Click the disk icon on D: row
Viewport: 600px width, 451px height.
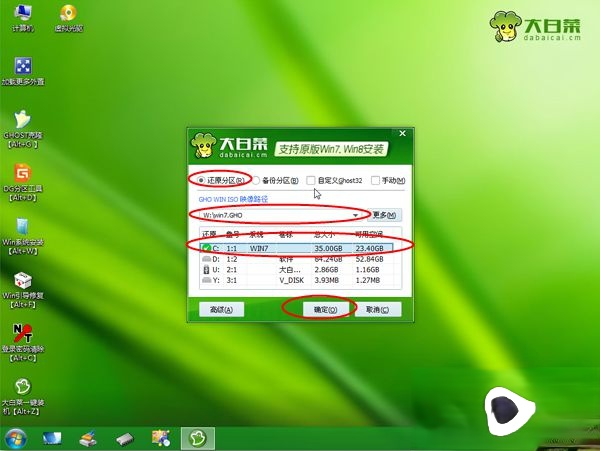[207, 259]
